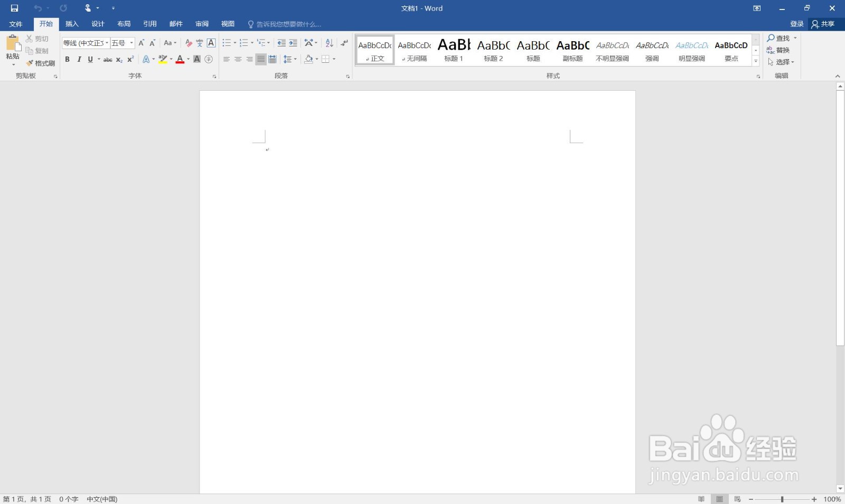This screenshot has width=845, height=504.
Task: Apply the Heading 1 (标题 1) style
Action: [x=454, y=50]
